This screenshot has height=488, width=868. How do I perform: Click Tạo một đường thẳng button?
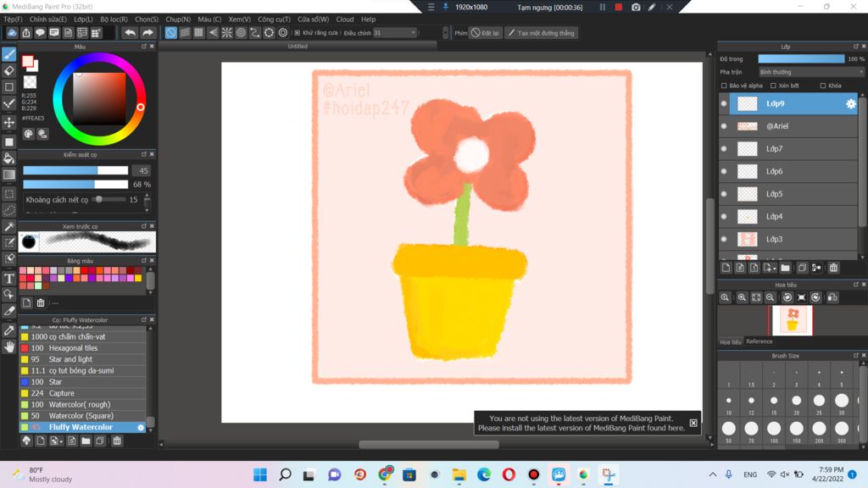tap(542, 33)
